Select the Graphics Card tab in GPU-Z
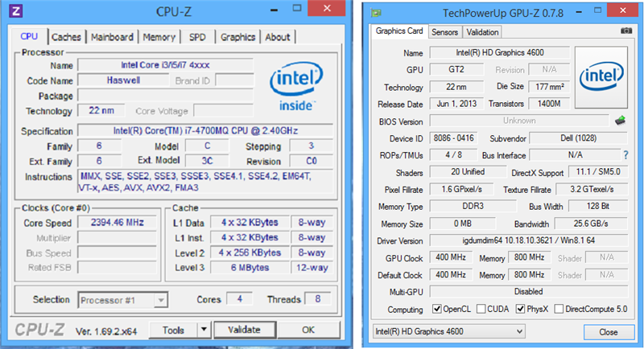 coord(399,31)
